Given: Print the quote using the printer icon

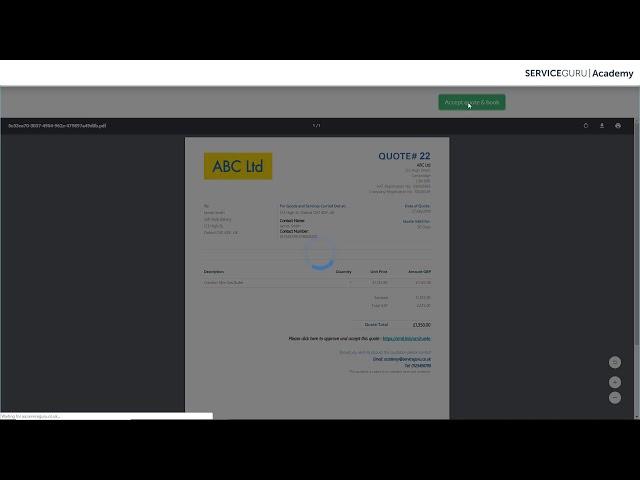Looking at the screenshot, I should coord(618,126).
